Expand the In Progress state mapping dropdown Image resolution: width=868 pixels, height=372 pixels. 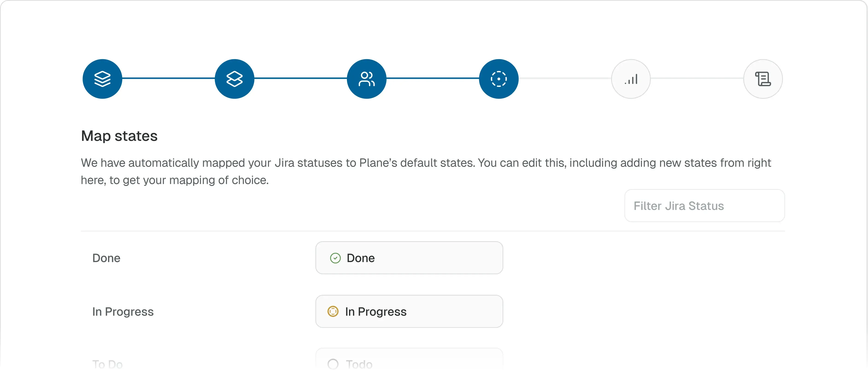point(409,311)
